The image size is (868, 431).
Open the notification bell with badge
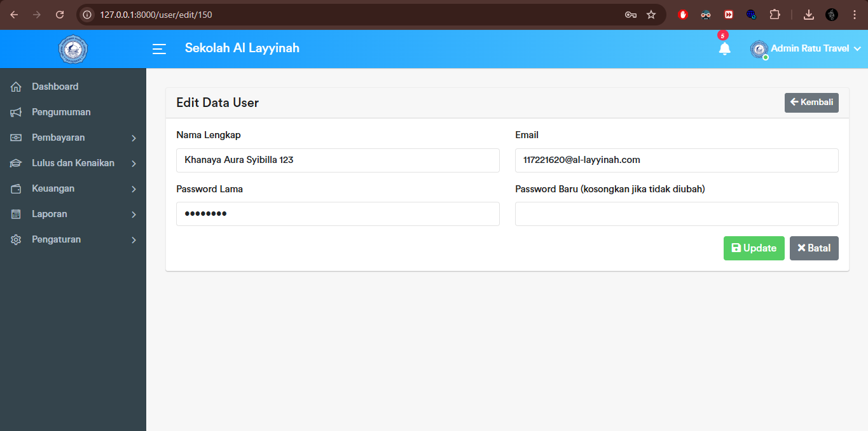click(725, 49)
